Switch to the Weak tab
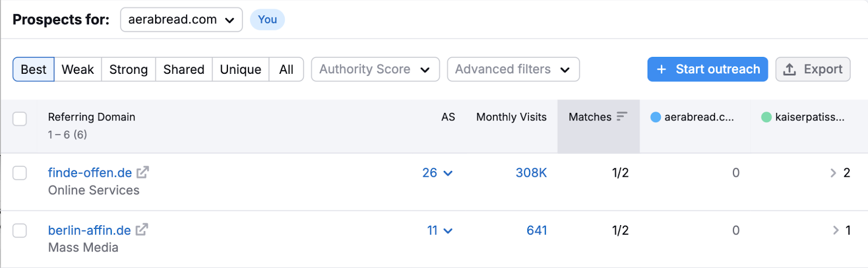 [x=78, y=69]
